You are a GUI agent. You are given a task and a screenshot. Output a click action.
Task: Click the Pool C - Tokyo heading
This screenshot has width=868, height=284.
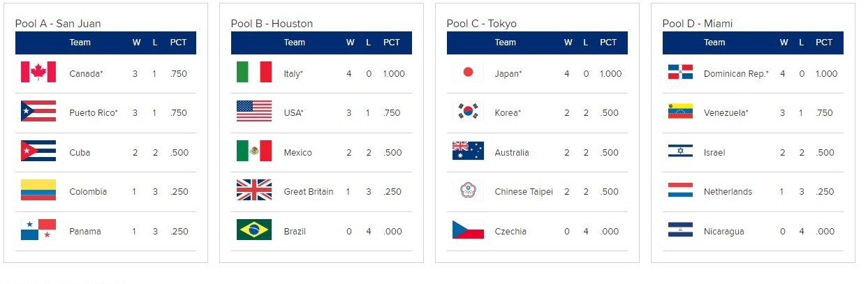click(482, 24)
